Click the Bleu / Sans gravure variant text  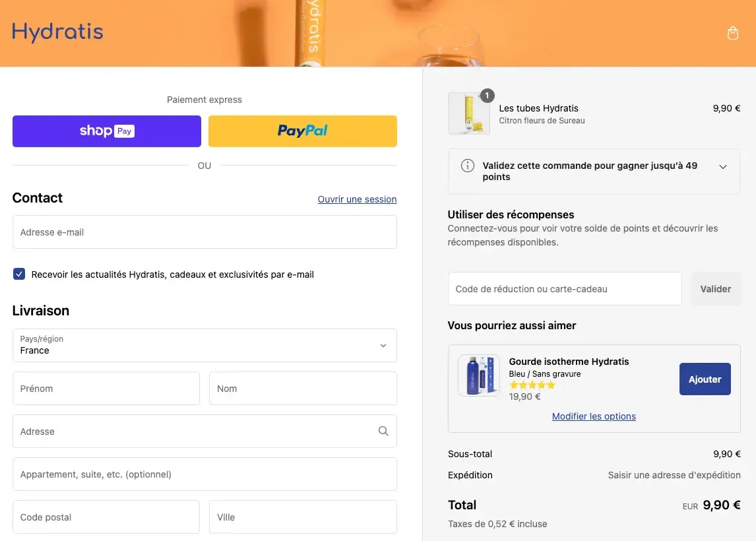coord(545,373)
